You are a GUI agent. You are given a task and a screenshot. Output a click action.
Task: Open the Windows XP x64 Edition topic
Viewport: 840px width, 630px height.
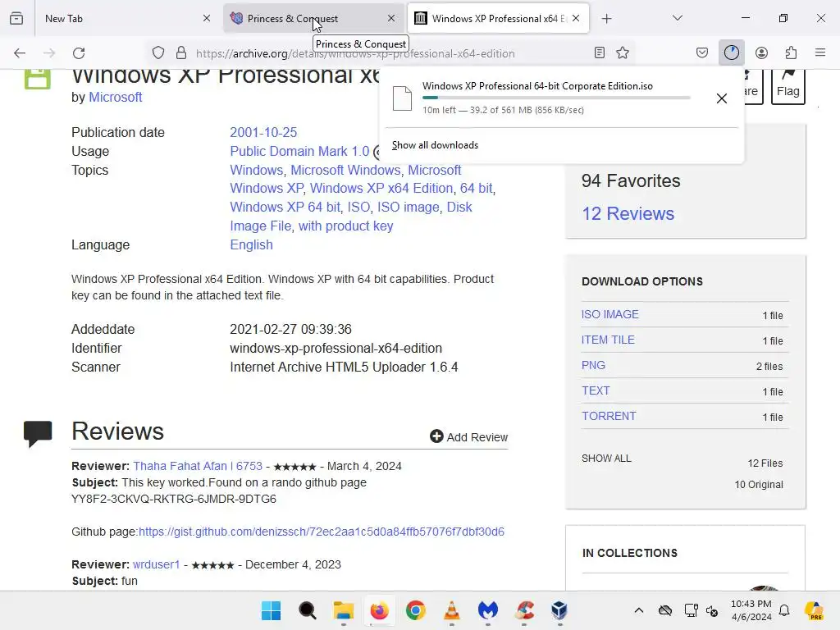coord(381,189)
